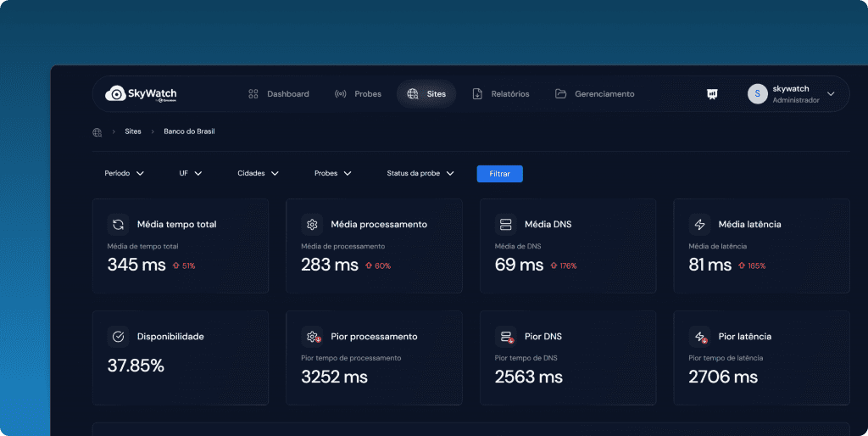Image resolution: width=868 pixels, height=436 pixels.
Task: Open presentation mode icon near user avatar
Action: [x=712, y=94]
